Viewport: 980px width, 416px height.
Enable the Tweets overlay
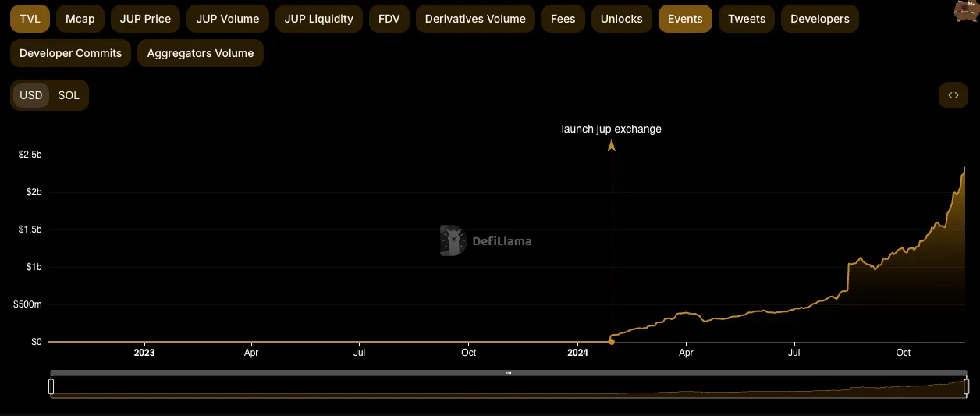pyautogui.click(x=747, y=19)
